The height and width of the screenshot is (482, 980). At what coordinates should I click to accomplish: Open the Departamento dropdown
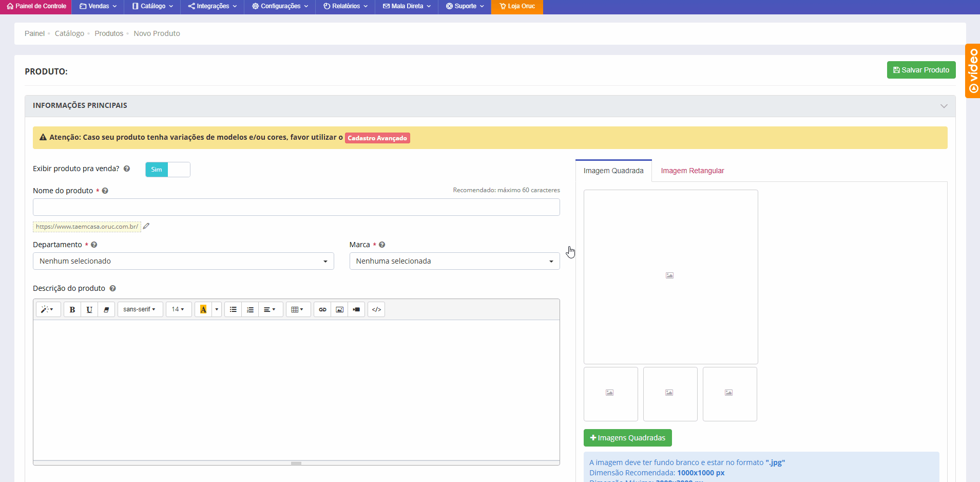(x=183, y=261)
